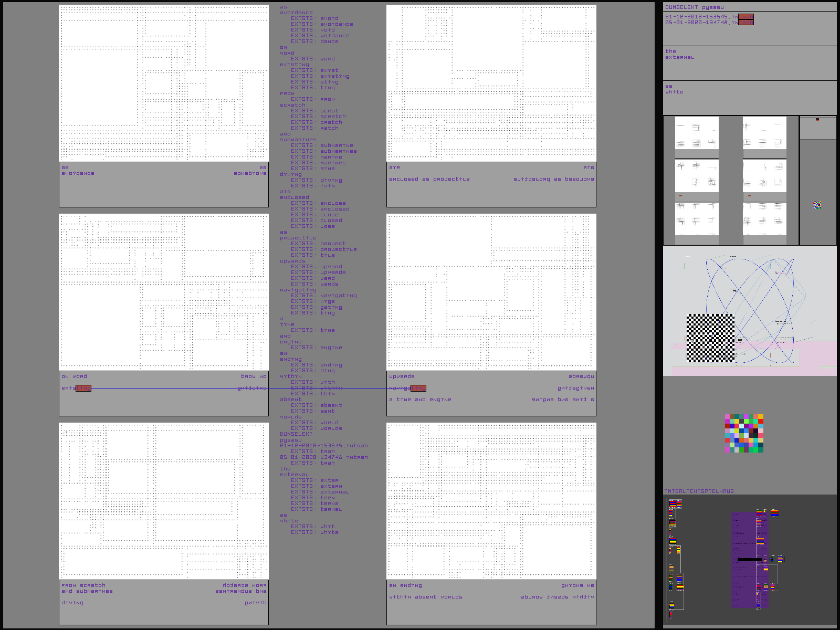
Task: Click the multicolored swatch grid below curve view
Action: pos(744,433)
